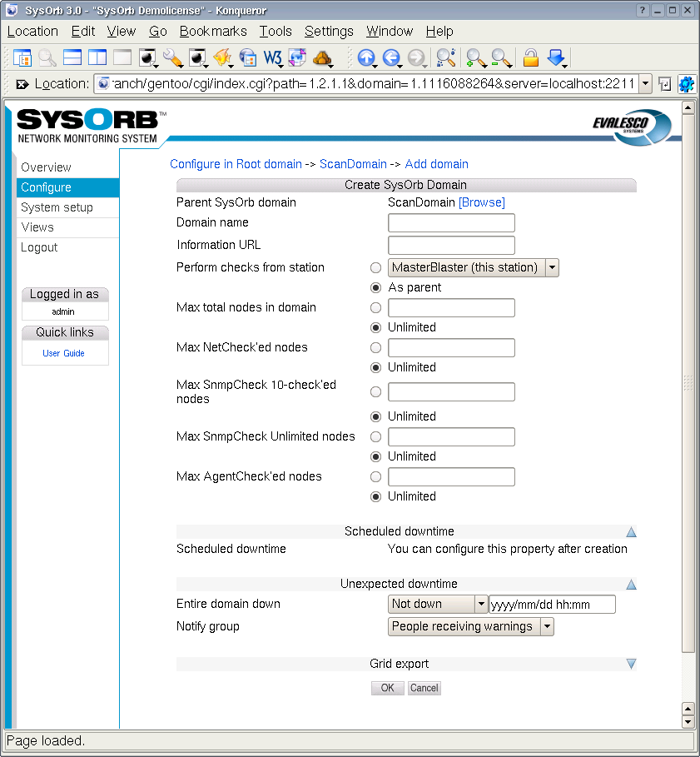Click the yyyy/mm/dd hh:mm date field
Viewport: 700px width, 757px height.
(x=553, y=605)
